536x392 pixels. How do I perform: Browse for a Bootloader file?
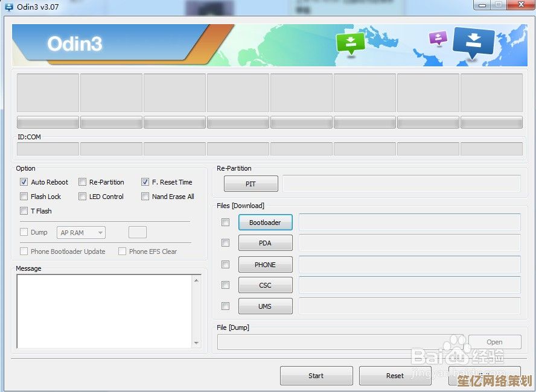tap(265, 223)
